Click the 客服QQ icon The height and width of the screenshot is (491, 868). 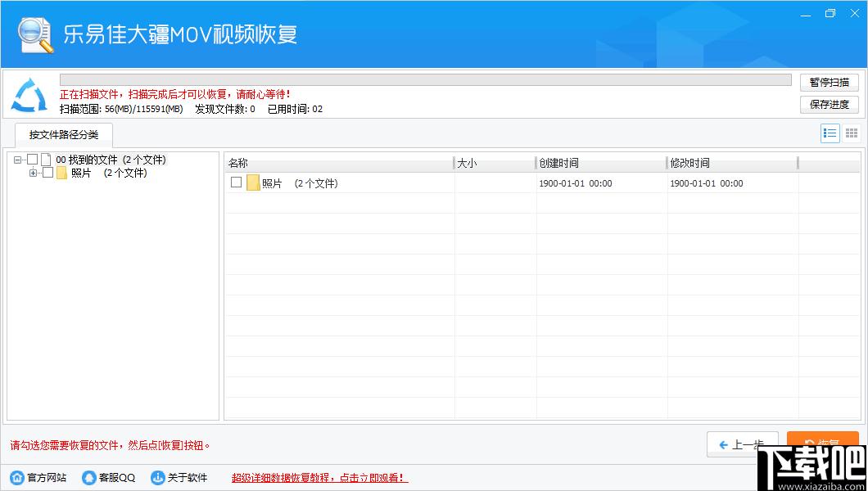click(x=88, y=477)
